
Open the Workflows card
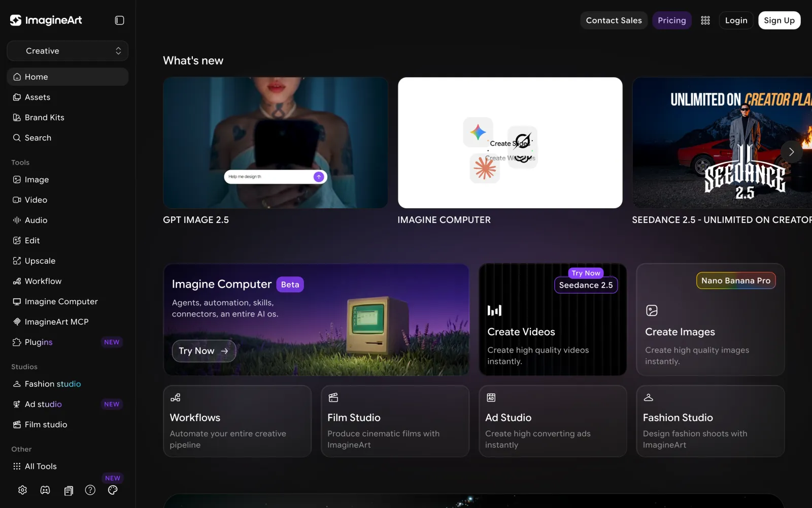[x=237, y=421]
